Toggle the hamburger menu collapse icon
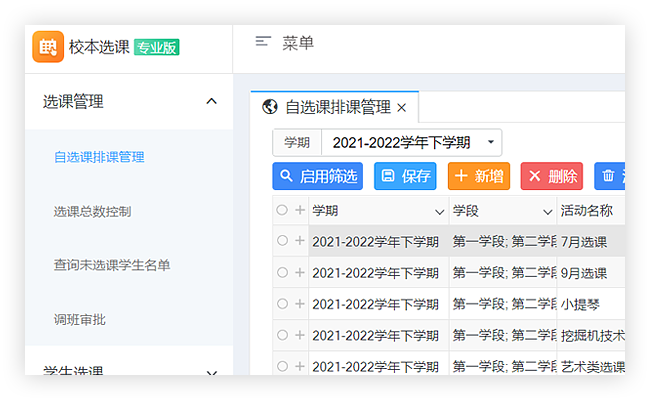650x400 pixels. pyautogui.click(x=263, y=42)
